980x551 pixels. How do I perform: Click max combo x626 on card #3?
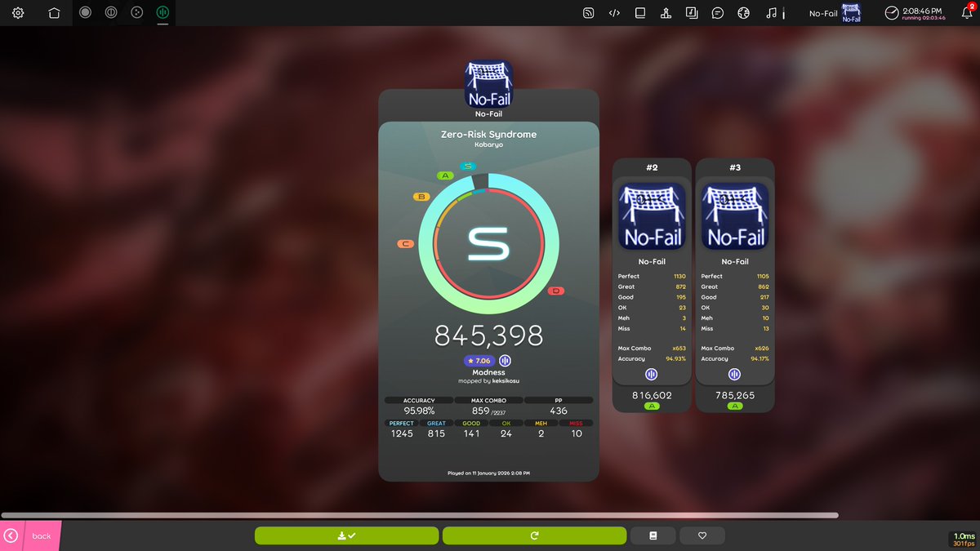(x=762, y=349)
